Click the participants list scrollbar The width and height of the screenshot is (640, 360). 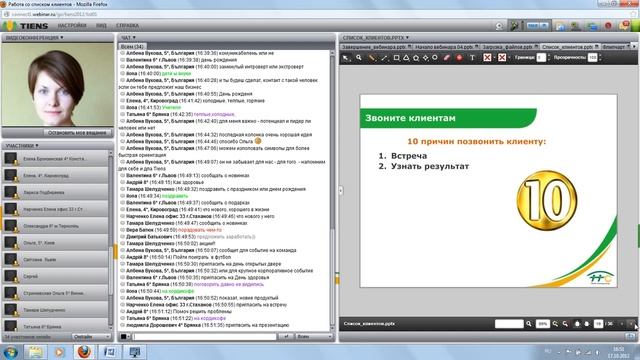click(111, 240)
